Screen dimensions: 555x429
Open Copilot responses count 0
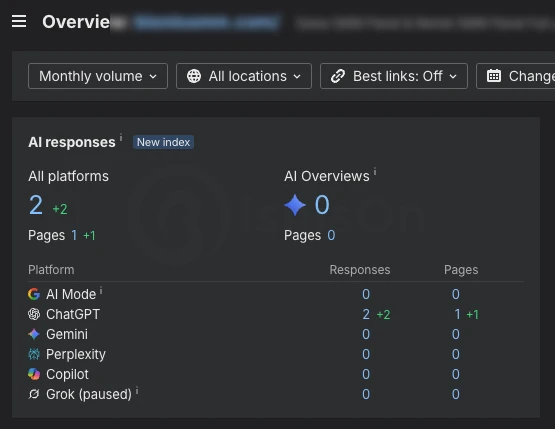point(366,374)
